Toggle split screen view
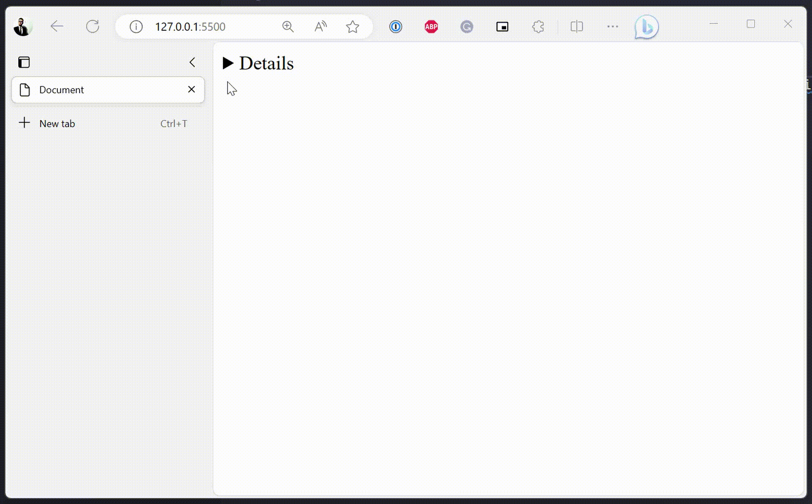The height and width of the screenshot is (504, 812). tap(576, 27)
